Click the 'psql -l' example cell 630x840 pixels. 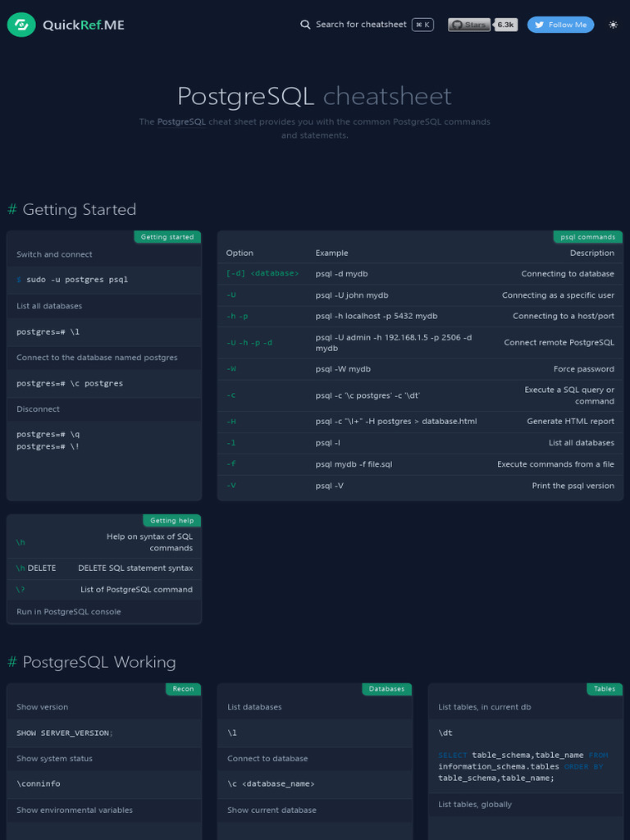tap(328, 442)
